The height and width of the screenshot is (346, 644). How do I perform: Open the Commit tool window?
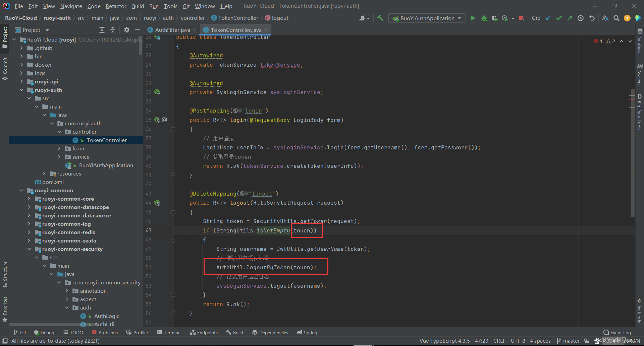click(x=5, y=69)
